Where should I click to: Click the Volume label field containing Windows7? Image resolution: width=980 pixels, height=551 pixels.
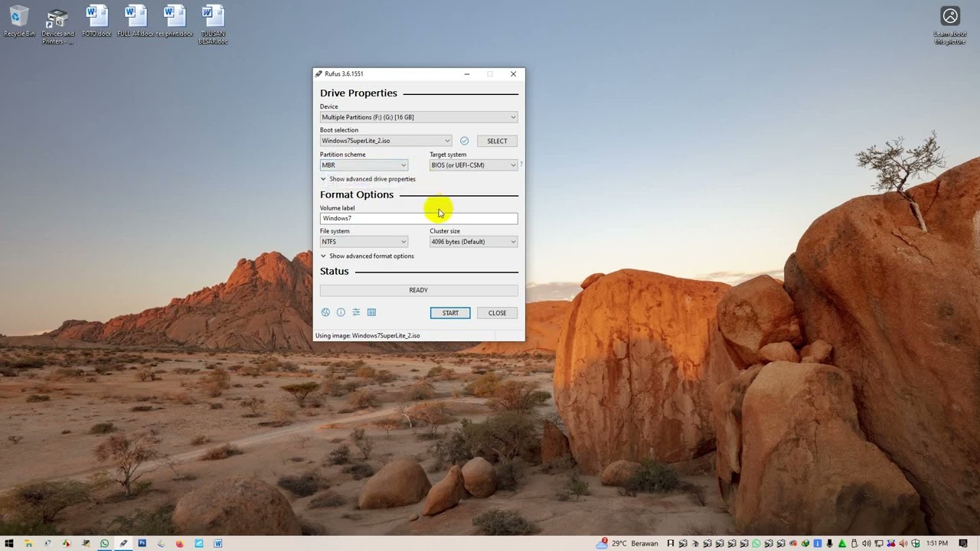click(419, 219)
